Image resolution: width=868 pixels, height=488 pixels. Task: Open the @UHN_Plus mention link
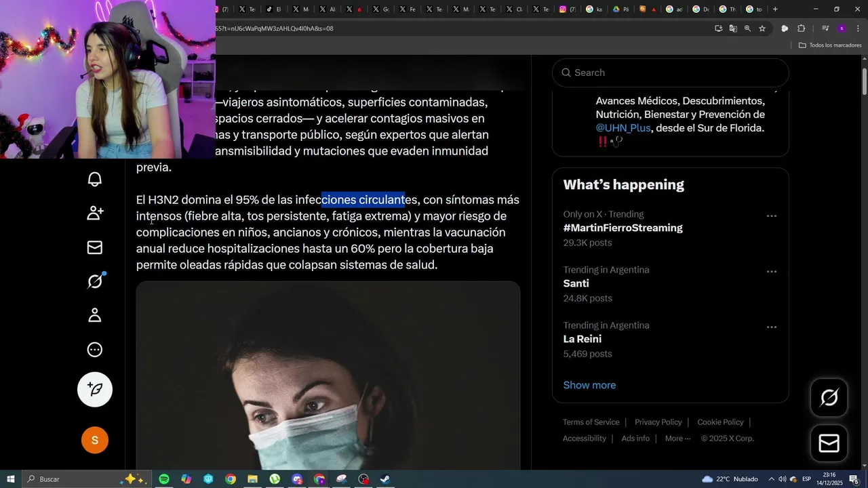tap(623, 128)
